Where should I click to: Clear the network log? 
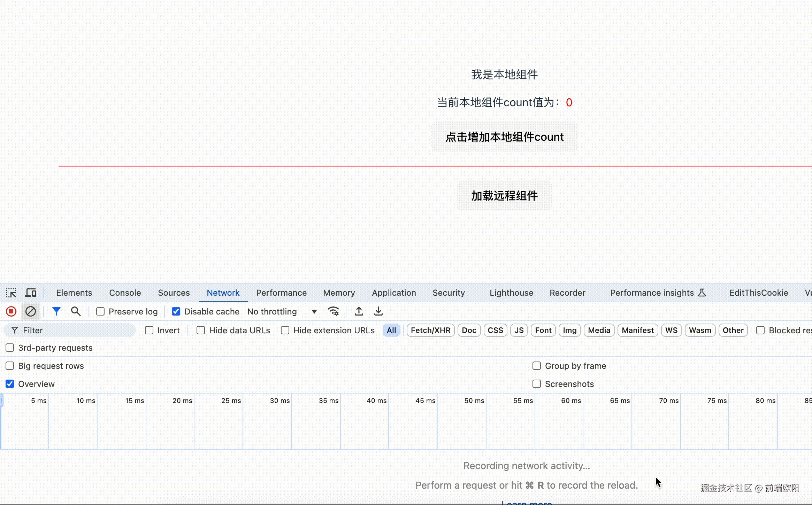tap(31, 311)
